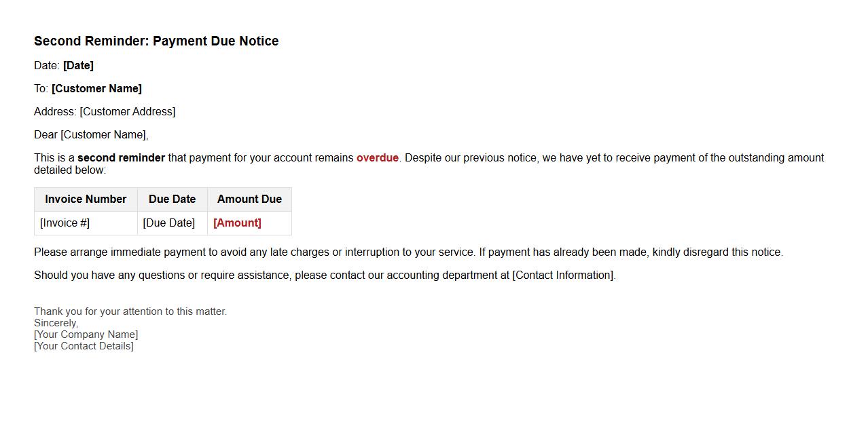The image size is (868, 441).
Task: Click the [Your Company Name] placeholder
Action: click(86, 334)
